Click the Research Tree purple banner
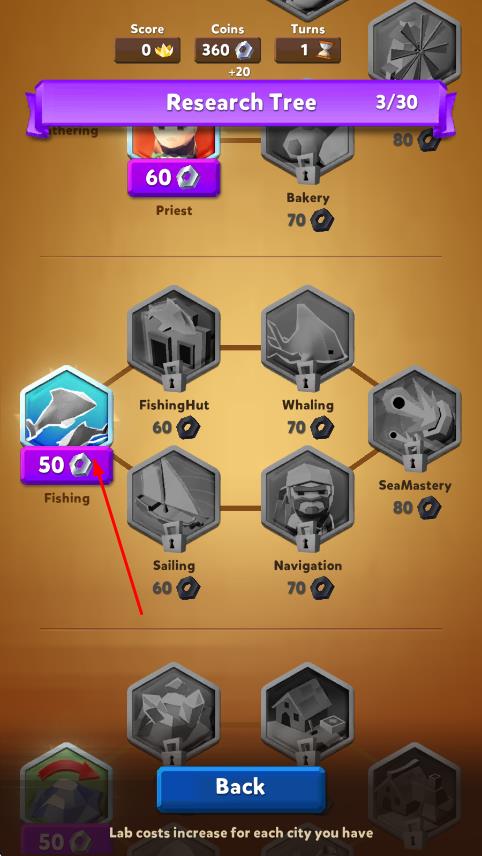 pos(241,103)
